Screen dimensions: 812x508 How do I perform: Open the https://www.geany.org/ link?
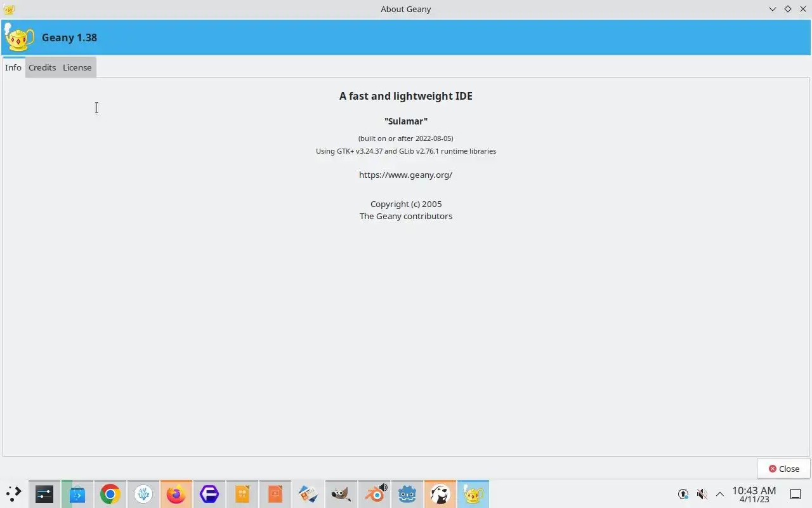405,175
